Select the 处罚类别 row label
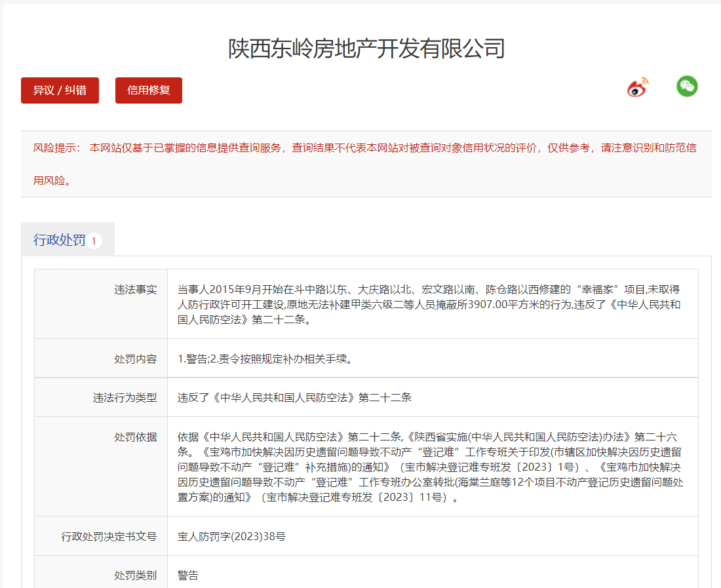The image size is (721, 588). [x=136, y=576]
